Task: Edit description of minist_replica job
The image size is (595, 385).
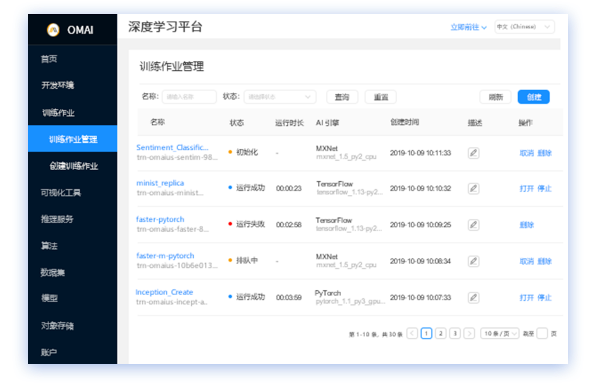Action: coord(473,189)
